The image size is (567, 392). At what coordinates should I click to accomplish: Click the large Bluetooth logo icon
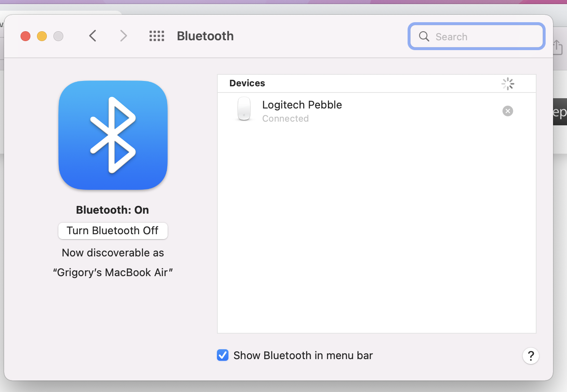pos(113,135)
